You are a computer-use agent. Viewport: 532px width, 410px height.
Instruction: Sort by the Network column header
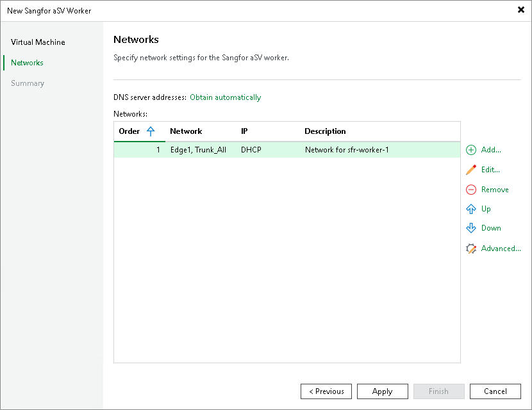(x=186, y=131)
